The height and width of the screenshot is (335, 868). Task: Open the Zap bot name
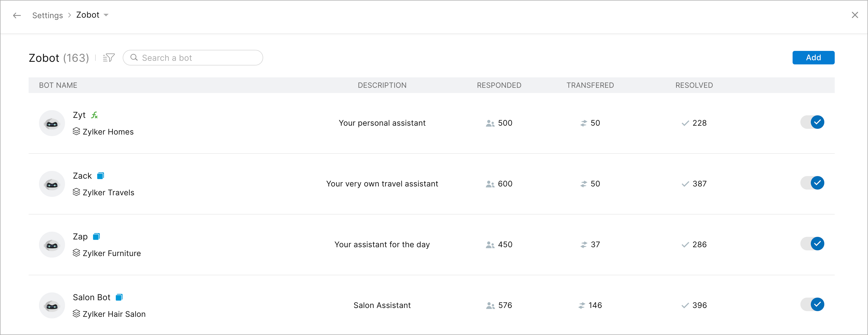click(80, 237)
